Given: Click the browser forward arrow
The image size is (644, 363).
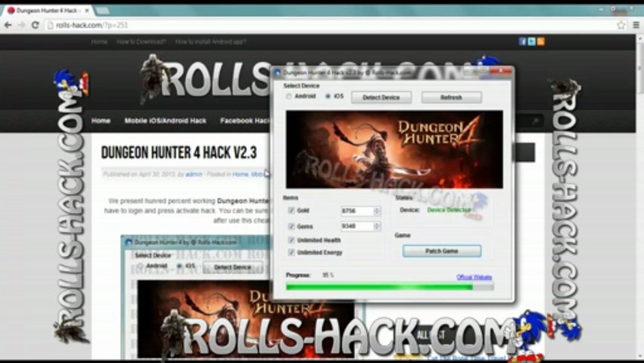Looking at the screenshot, I should click(x=21, y=25).
